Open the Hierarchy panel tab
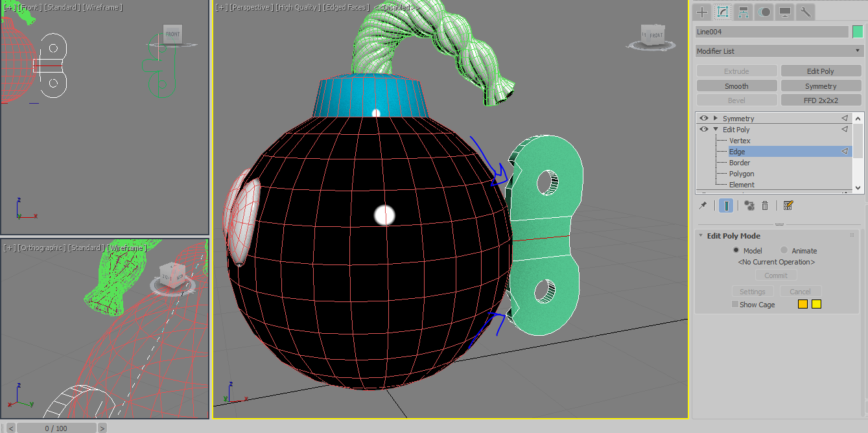 [744, 12]
